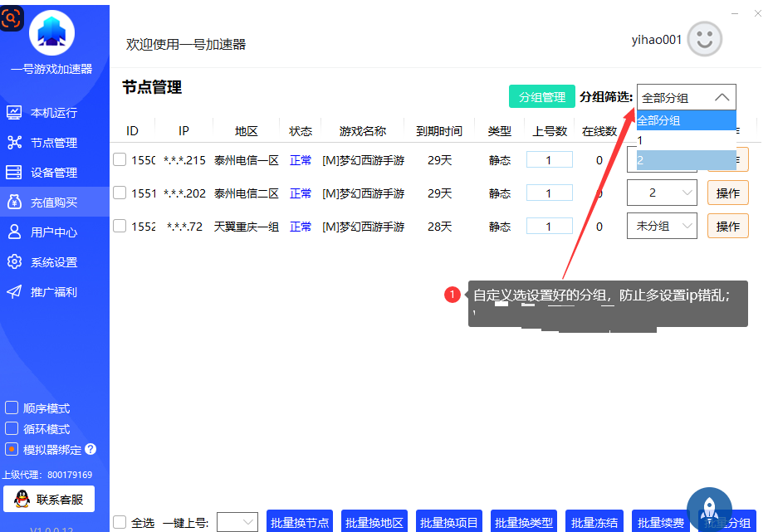Click the device list icon beside 设备管理
773x532 pixels.
14,173
